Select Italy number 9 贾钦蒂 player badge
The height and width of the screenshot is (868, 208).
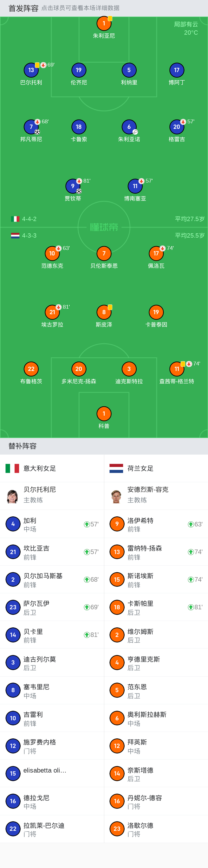[73, 186]
